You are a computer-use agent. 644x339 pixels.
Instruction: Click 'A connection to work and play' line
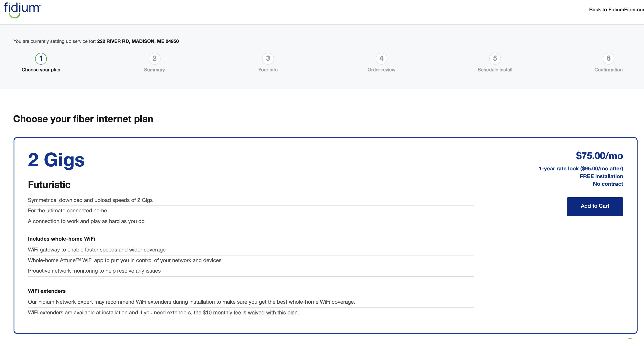86,221
